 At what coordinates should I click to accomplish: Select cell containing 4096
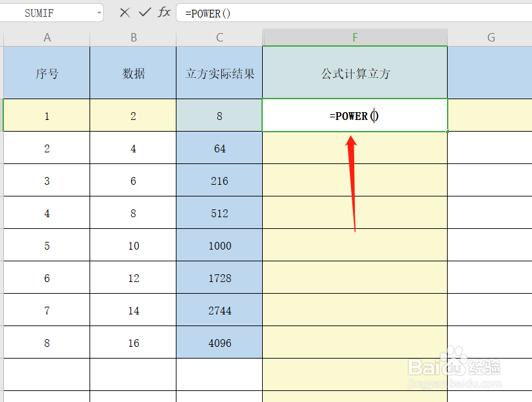tap(219, 342)
